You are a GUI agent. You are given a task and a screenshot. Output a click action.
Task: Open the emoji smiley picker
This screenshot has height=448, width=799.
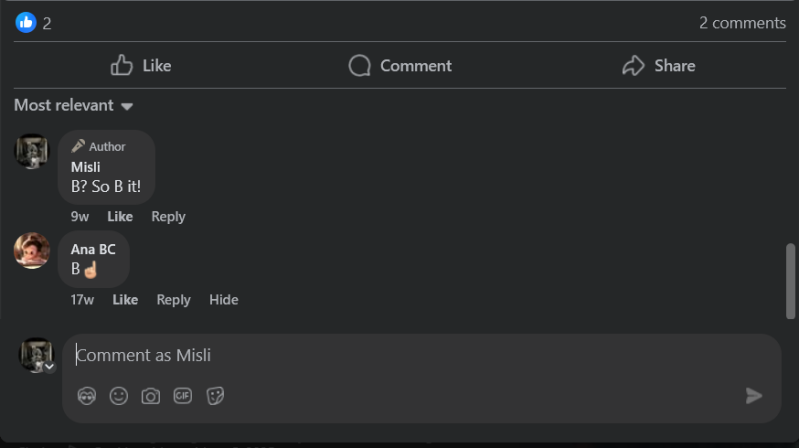coord(119,396)
